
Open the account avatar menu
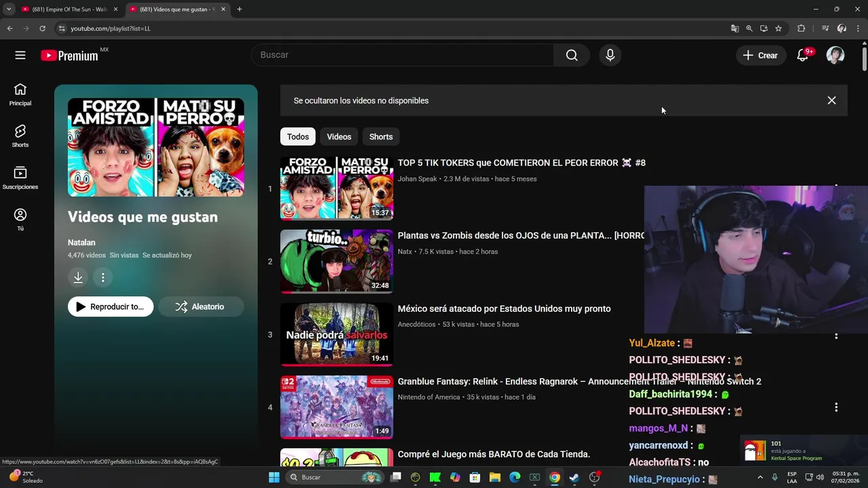click(x=835, y=56)
